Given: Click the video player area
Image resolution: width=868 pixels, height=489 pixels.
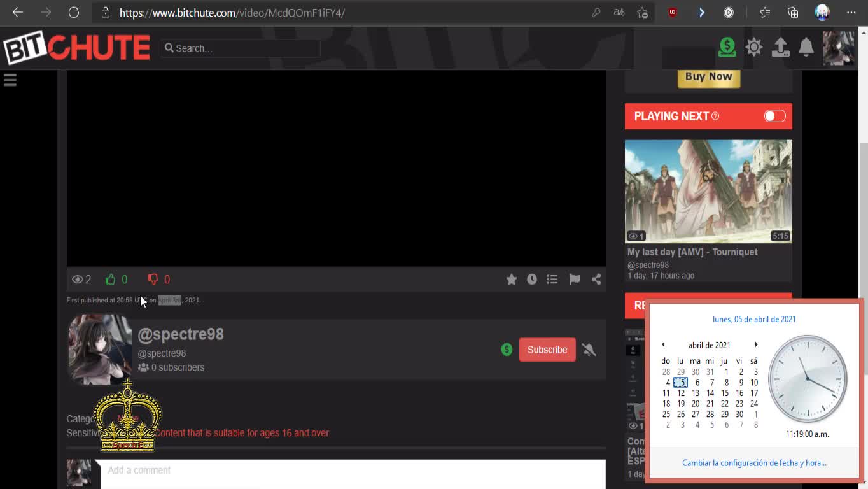Looking at the screenshot, I should tap(336, 168).
